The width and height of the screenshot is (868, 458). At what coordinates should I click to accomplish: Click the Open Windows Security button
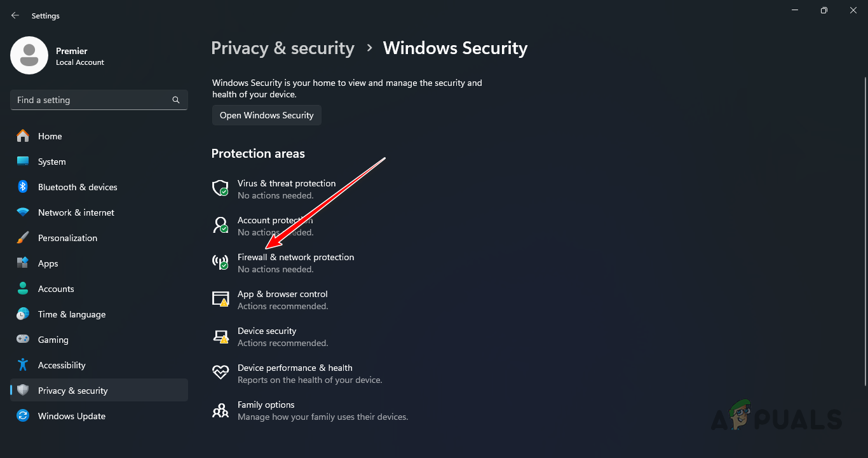266,115
